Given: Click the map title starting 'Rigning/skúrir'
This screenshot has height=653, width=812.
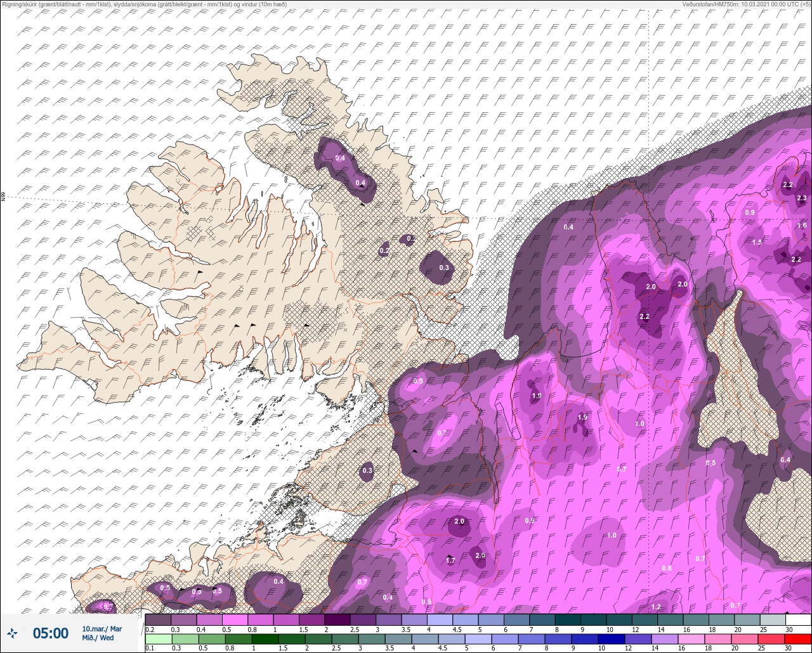Looking at the screenshot, I should click(x=143, y=4).
